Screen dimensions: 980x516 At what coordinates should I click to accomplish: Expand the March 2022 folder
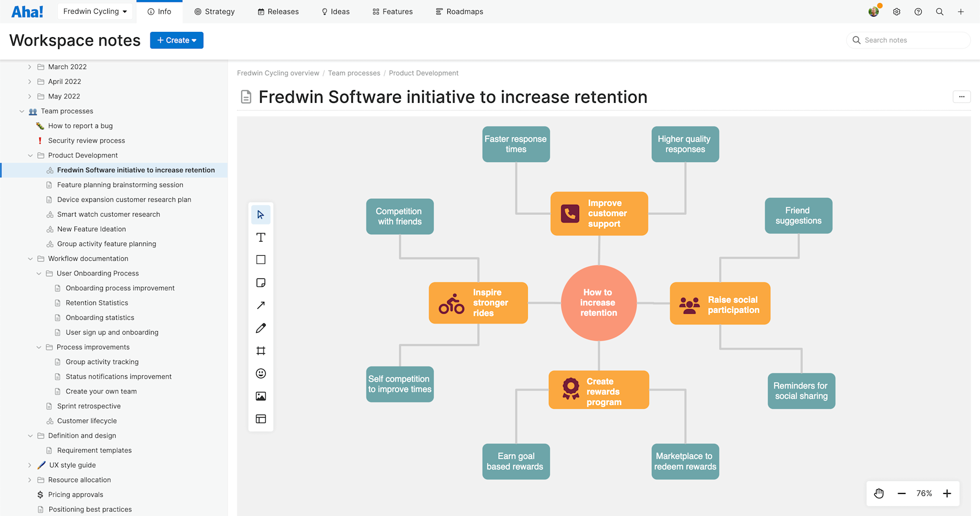pyautogui.click(x=29, y=67)
